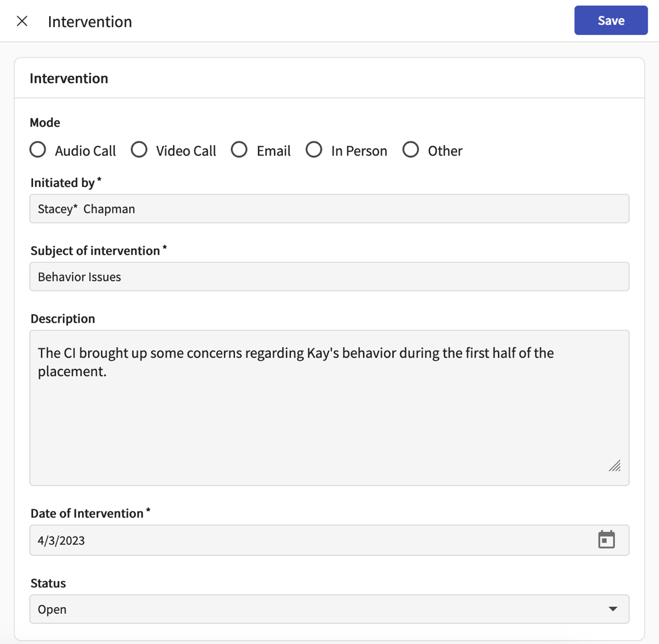Select the Audio Call mode

37,149
